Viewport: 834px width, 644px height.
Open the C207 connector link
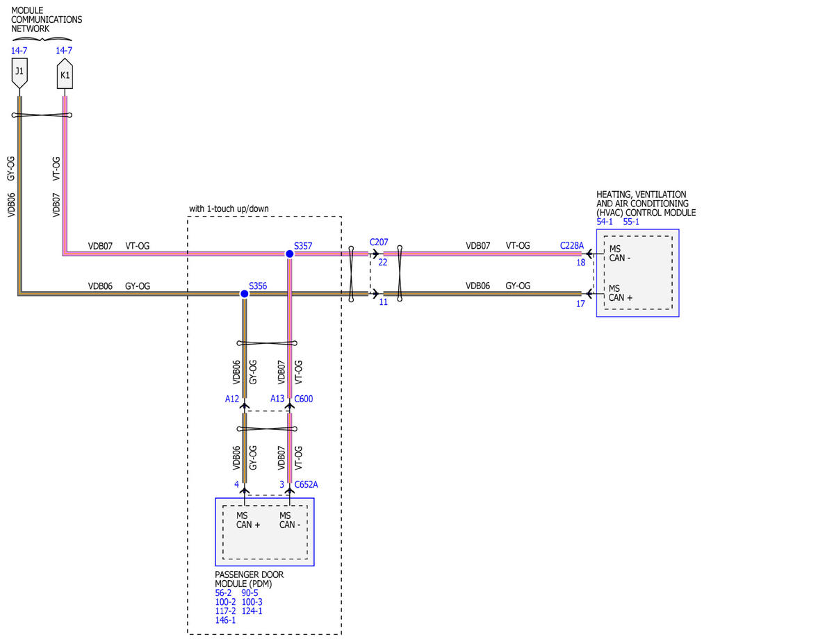(379, 242)
